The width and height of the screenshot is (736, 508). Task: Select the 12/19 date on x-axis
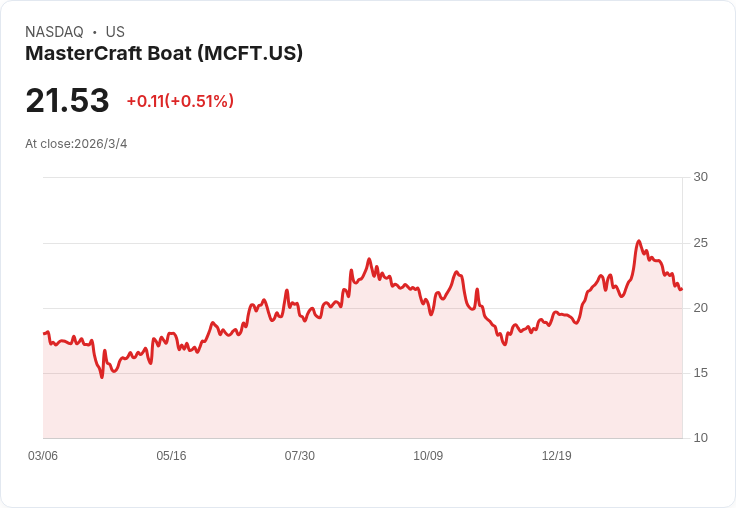coord(557,456)
